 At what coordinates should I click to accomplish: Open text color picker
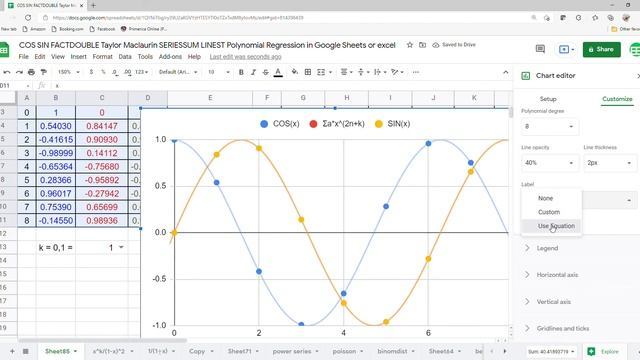coord(278,72)
